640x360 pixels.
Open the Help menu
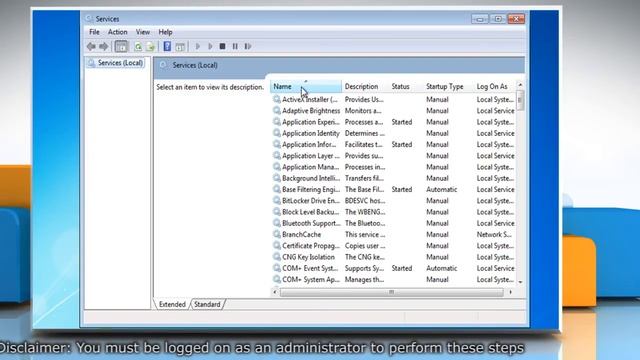pos(165,32)
